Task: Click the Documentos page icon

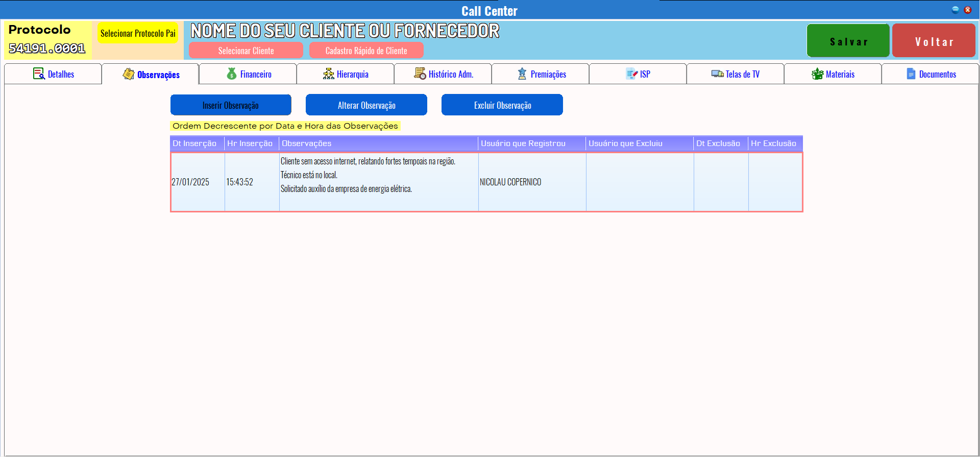Action: [x=911, y=74]
